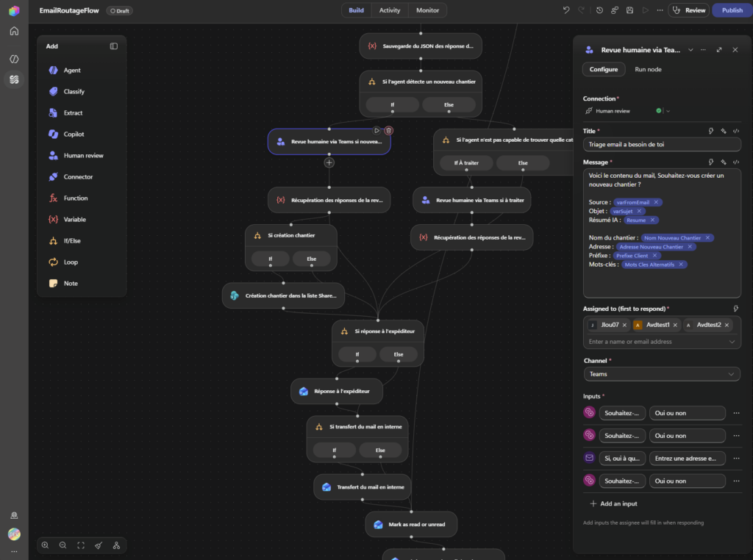Select the 'Si création chantier' condition node
Image resolution: width=753 pixels, height=560 pixels.
point(291,236)
